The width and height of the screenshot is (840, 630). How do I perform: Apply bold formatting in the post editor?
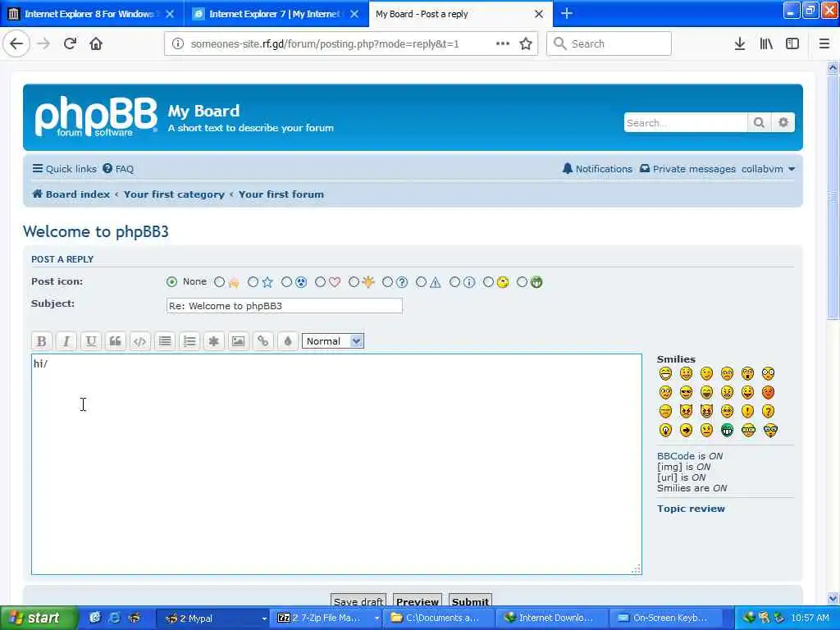pyautogui.click(x=41, y=341)
